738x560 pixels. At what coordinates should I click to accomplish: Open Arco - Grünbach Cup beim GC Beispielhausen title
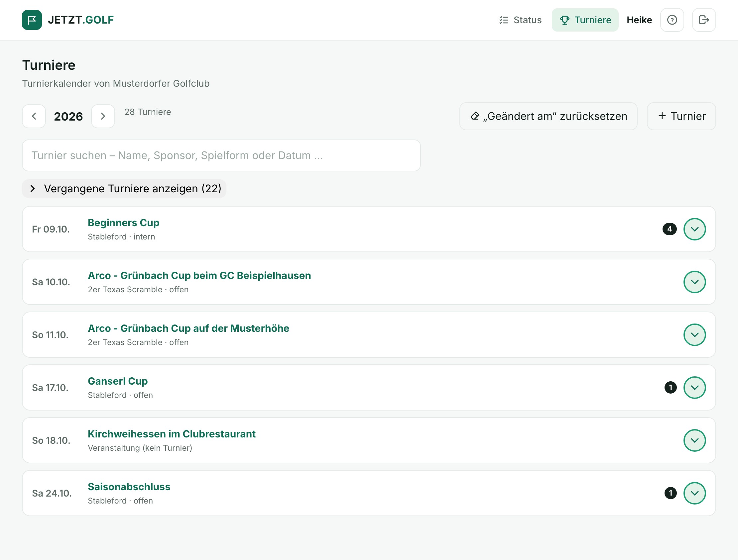click(199, 275)
